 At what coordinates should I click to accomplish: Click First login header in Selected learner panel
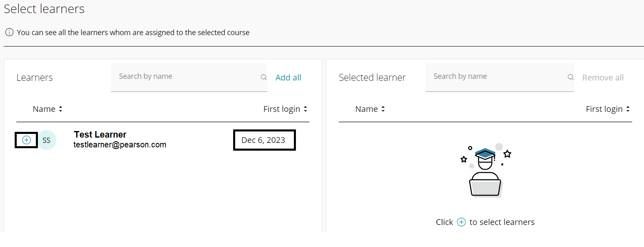coord(604,109)
